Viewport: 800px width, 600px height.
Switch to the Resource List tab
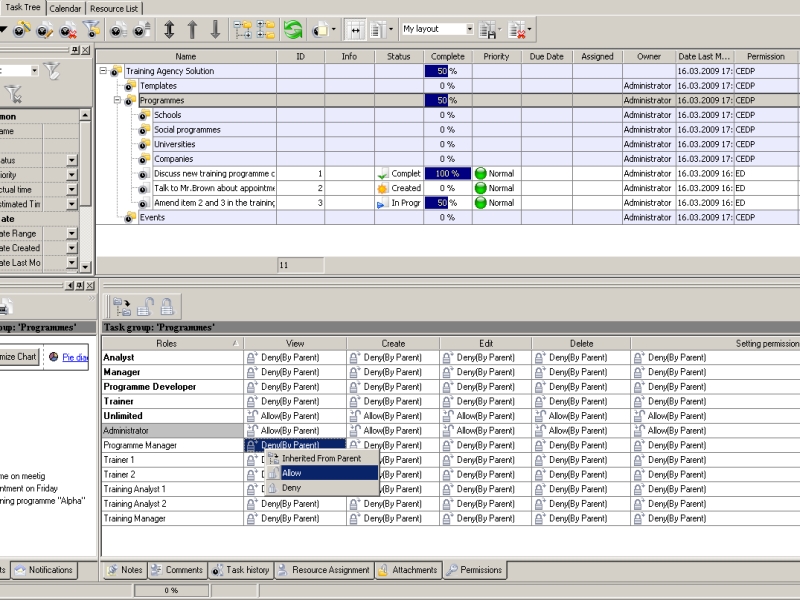coord(114,9)
